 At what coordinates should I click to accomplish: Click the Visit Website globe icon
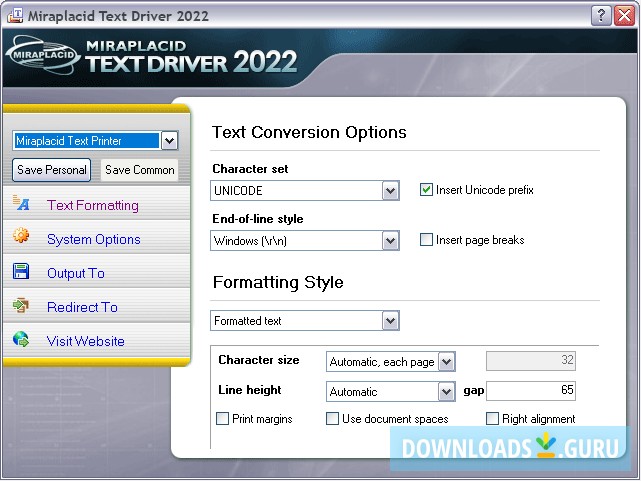tap(21, 339)
